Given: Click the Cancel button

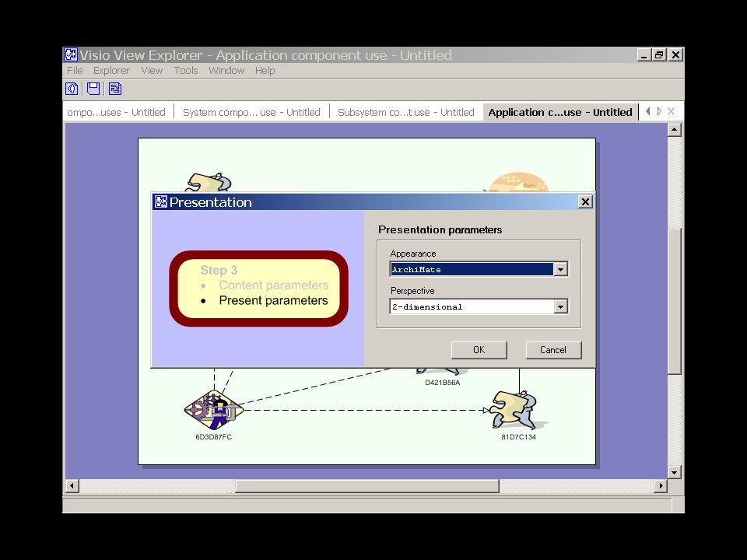Looking at the screenshot, I should [x=553, y=350].
